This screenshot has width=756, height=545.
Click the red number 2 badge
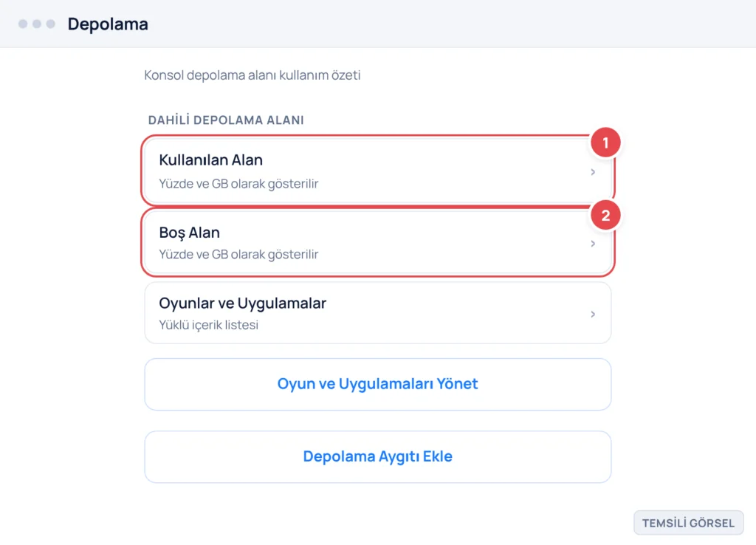tap(605, 216)
